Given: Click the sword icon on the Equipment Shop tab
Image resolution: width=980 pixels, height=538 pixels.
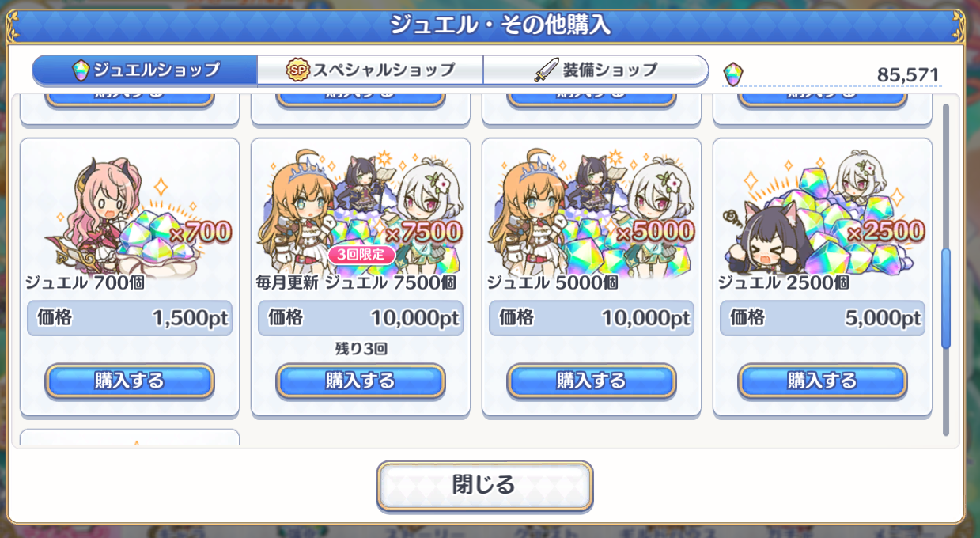Looking at the screenshot, I should click(x=546, y=70).
